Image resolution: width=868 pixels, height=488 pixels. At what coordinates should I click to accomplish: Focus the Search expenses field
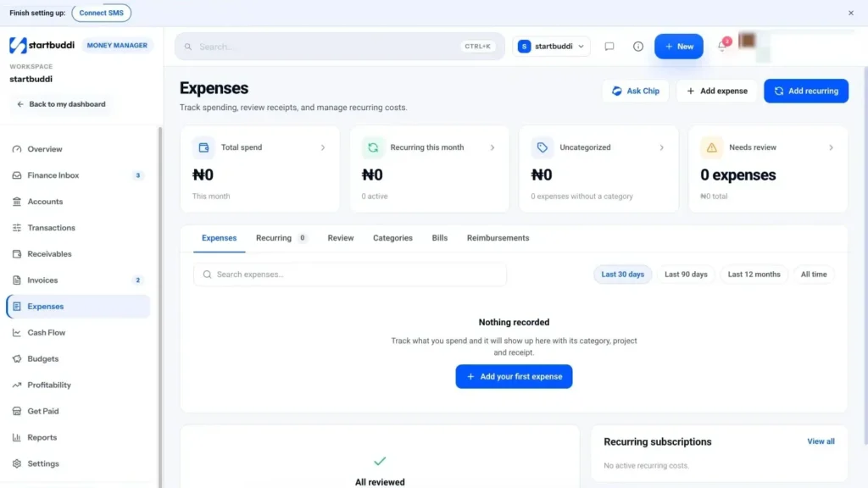350,274
